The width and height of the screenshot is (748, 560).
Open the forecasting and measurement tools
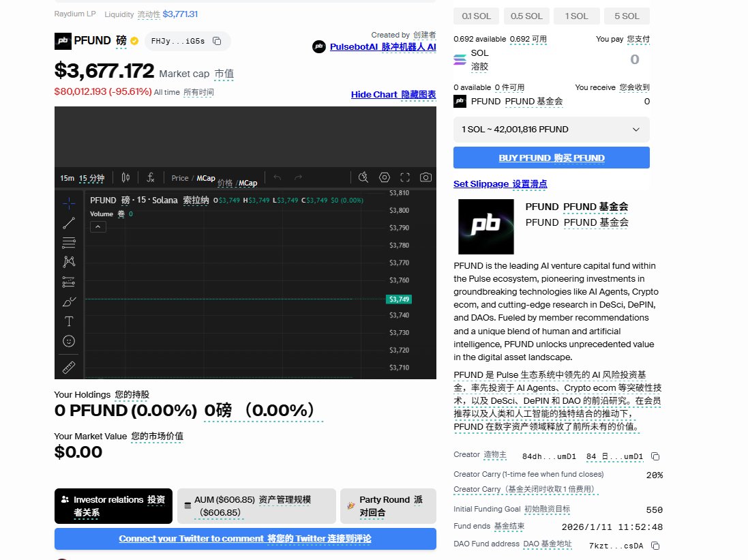pyautogui.click(x=69, y=282)
